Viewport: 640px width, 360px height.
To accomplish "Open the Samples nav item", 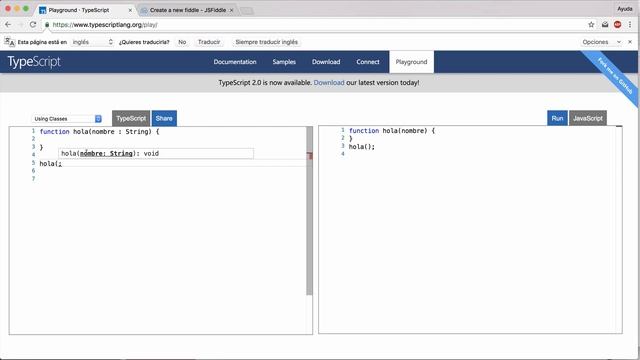I will pyautogui.click(x=284, y=62).
